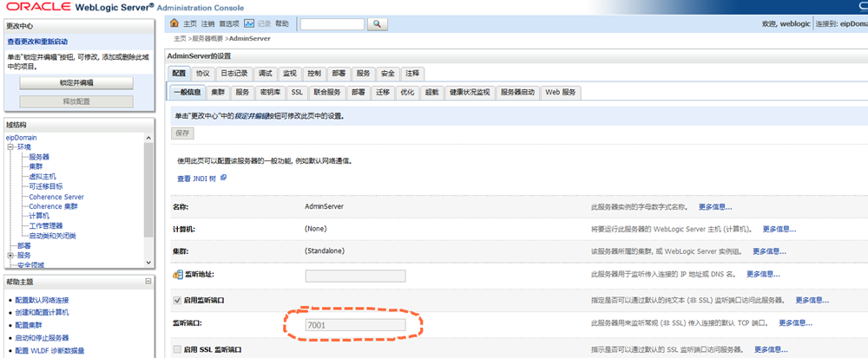Screen dimensions: 868x358
Task: Click 注销 in the toolbar
Action: point(207,23)
